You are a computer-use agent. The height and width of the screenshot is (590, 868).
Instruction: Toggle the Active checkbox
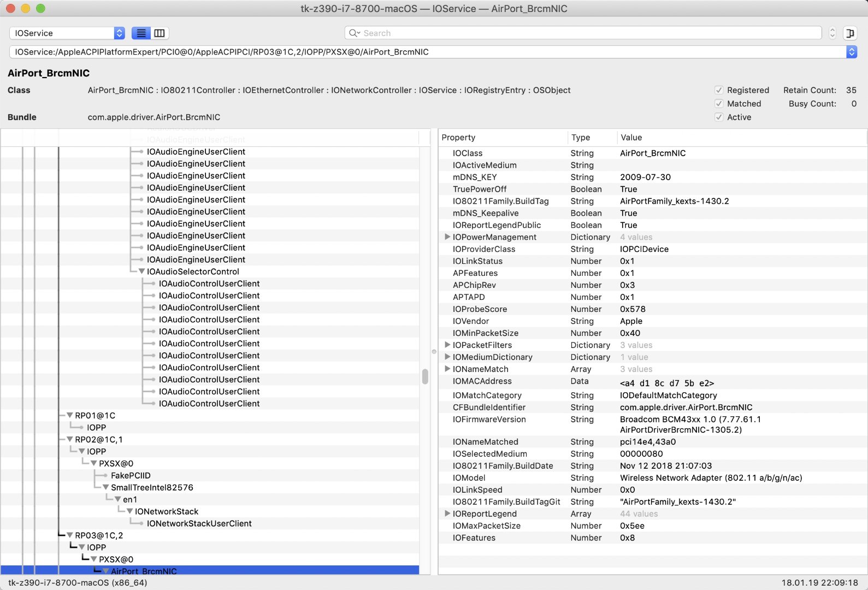point(719,117)
